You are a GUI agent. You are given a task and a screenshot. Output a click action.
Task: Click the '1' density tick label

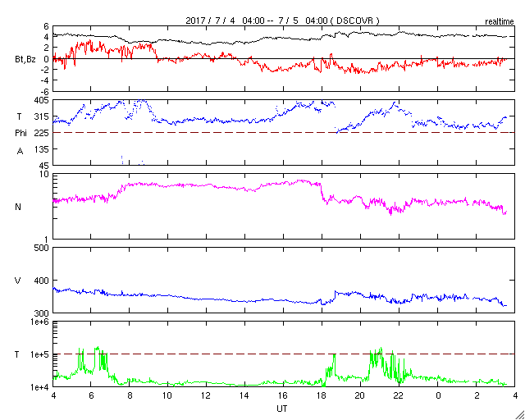pos(47,240)
